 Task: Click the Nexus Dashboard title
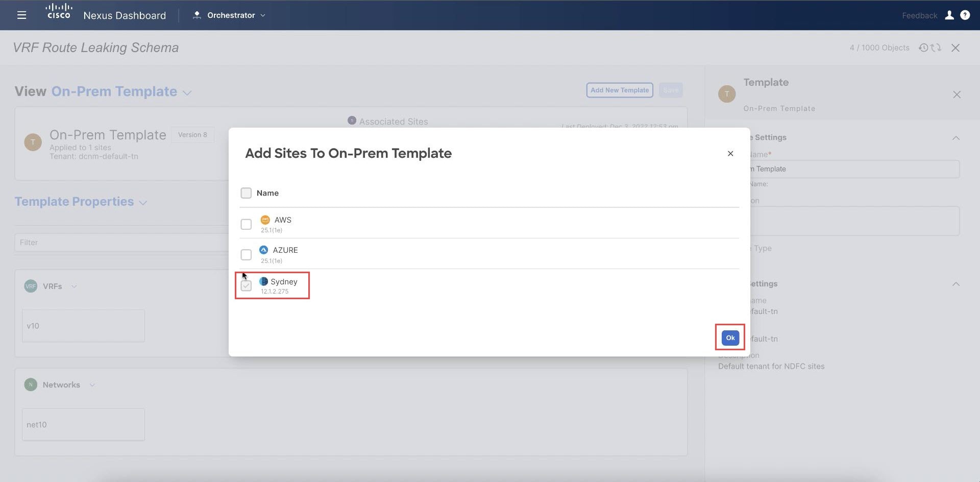[x=125, y=15]
